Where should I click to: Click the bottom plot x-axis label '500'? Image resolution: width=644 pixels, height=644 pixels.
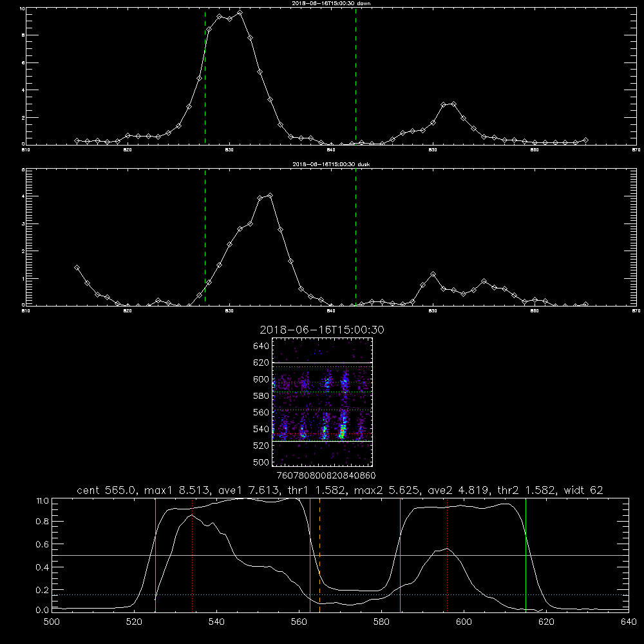pyautogui.click(x=52, y=622)
